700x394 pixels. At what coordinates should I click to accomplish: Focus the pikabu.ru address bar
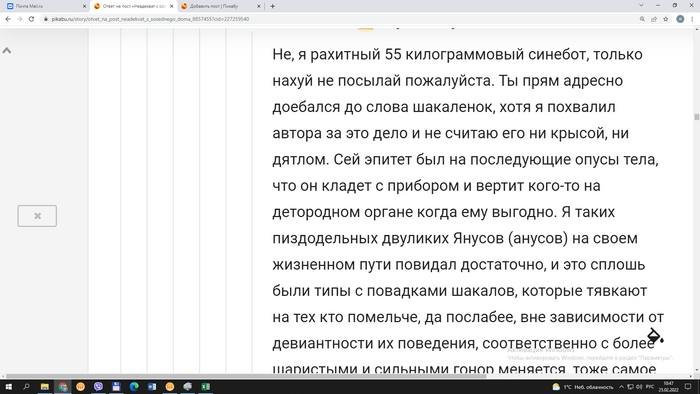[x=339, y=19]
